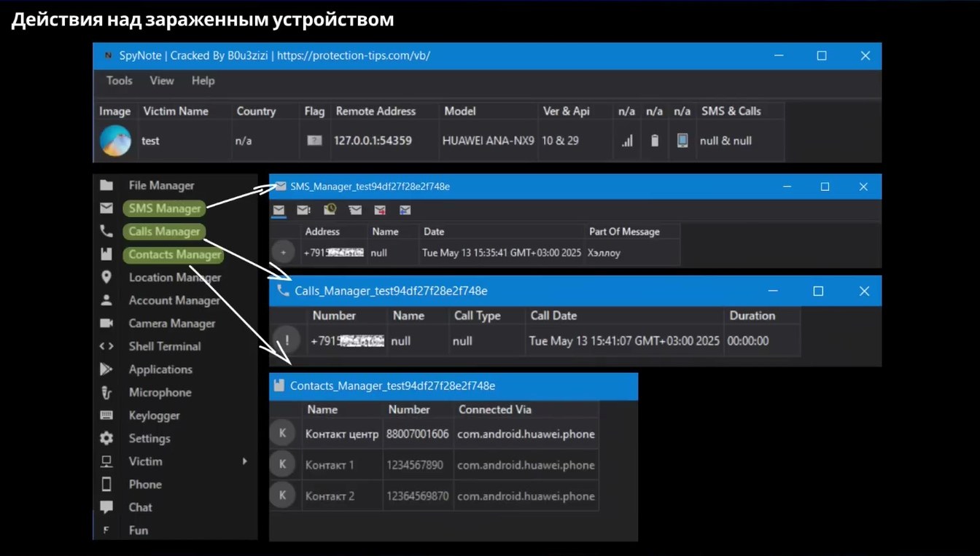Image resolution: width=980 pixels, height=556 pixels.
Task: Open Calls Manager from the context menu
Action: (x=164, y=232)
